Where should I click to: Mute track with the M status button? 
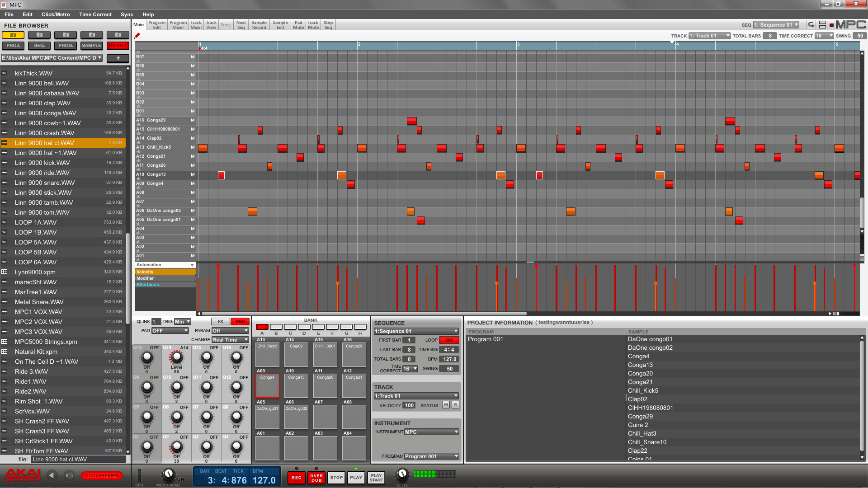point(446,405)
